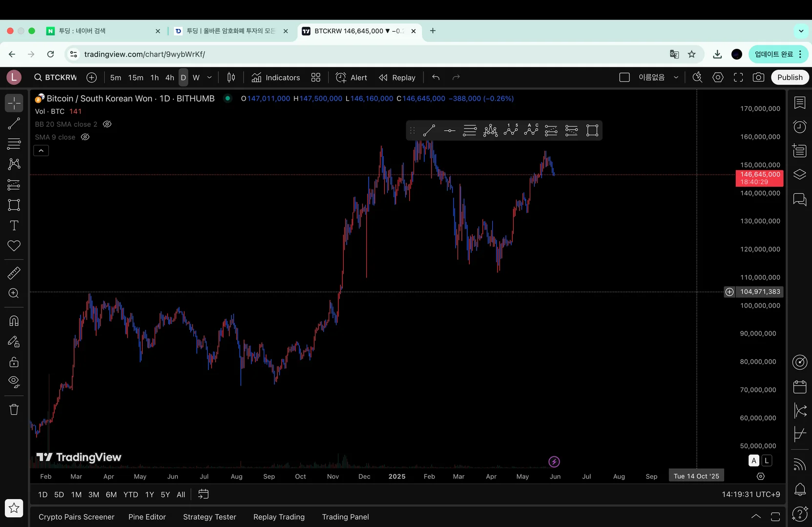The height and width of the screenshot is (527, 812).
Task: Open the help center icon
Action: click(800, 513)
